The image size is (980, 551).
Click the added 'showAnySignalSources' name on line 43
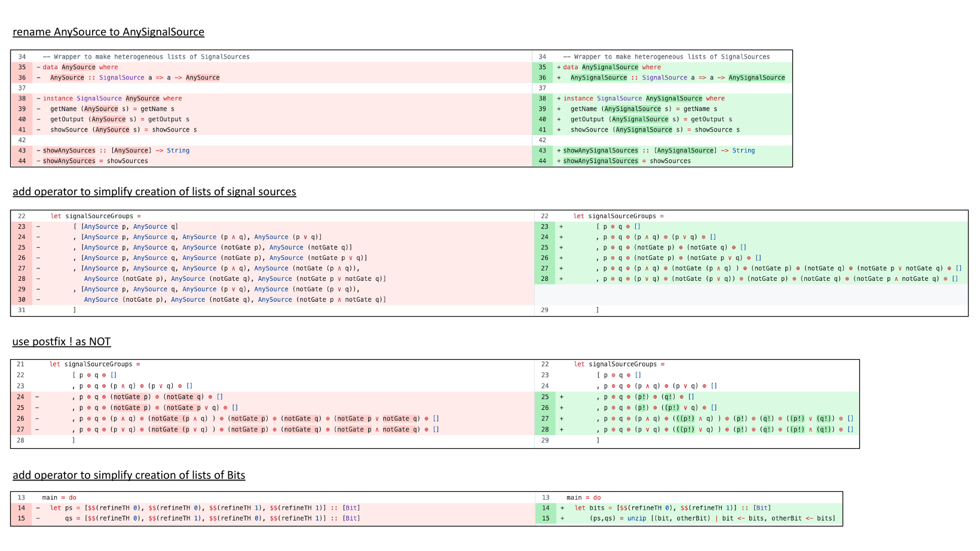pyautogui.click(x=600, y=151)
